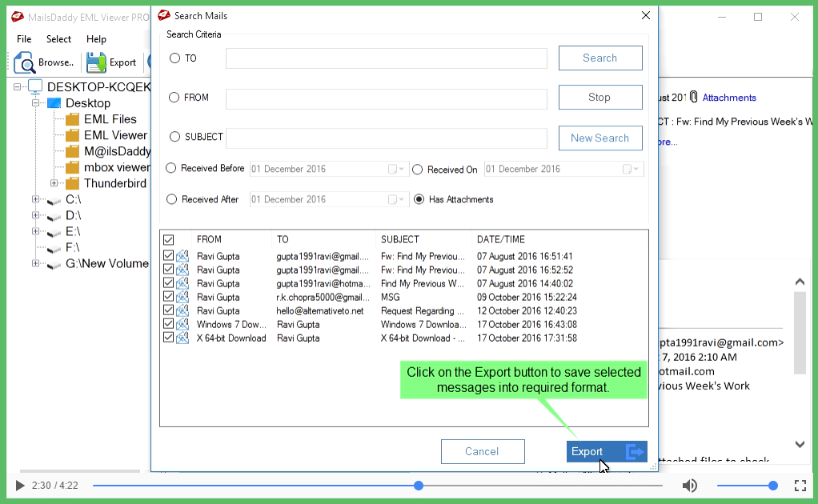Click the D:\ drive icon
The image size is (818, 504).
54,218
